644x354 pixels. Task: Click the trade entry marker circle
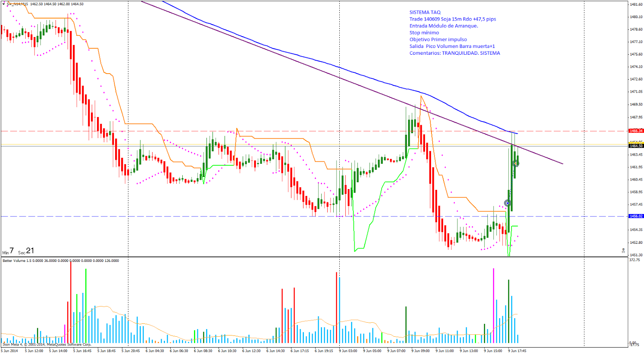(x=508, y=203)
